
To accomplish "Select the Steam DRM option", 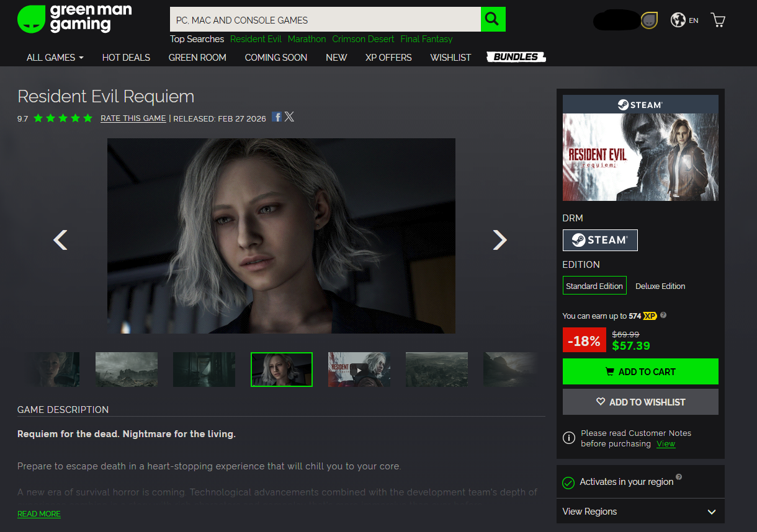I will pyautogui.click(x=600, y=240).
